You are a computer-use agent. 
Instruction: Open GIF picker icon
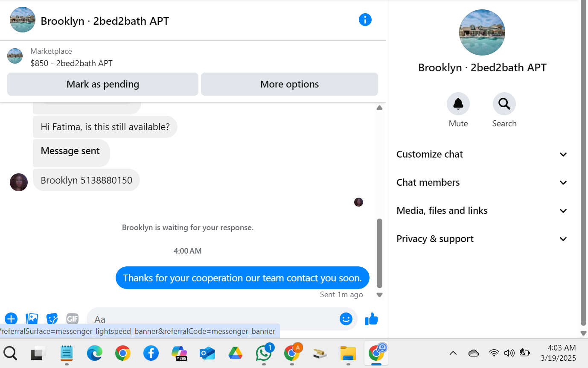tap(73, 319)
